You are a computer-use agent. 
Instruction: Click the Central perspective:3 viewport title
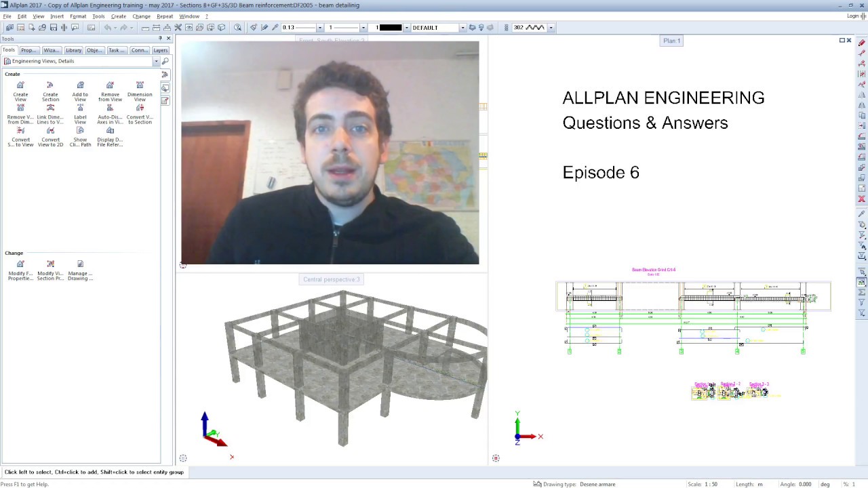pos(331,279)
